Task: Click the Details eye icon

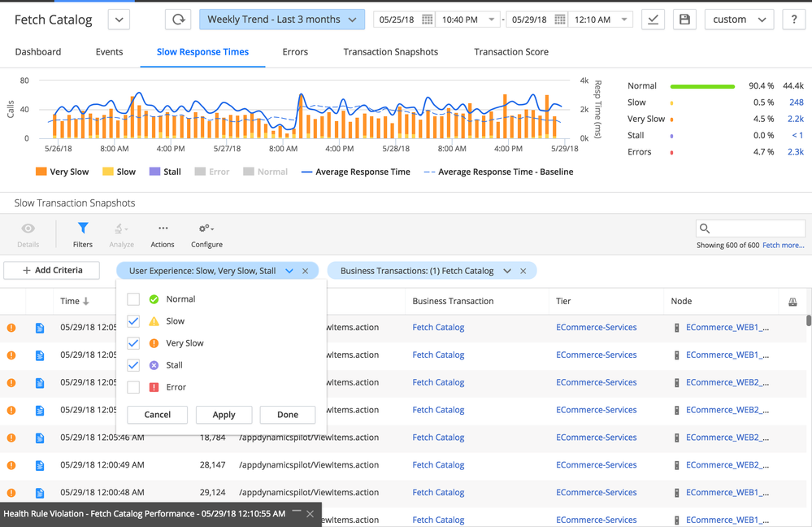Action: click(x=28, y=229)
